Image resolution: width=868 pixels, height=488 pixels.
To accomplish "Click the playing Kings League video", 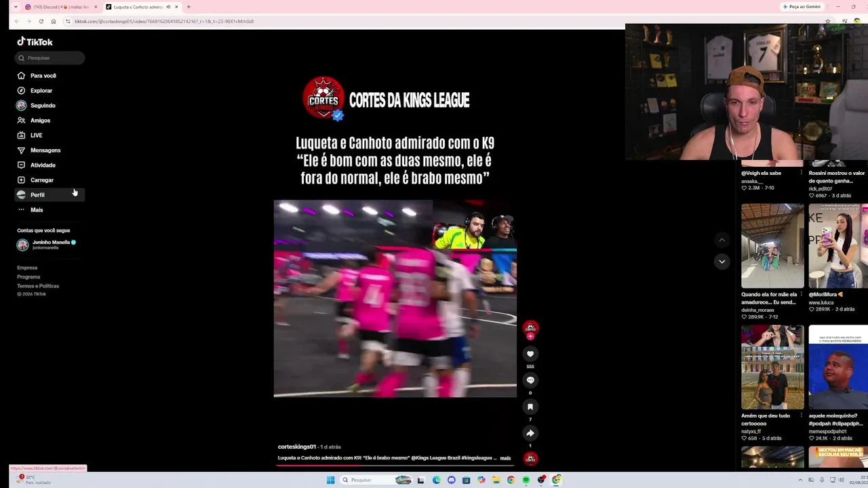I will click(395, 298).
